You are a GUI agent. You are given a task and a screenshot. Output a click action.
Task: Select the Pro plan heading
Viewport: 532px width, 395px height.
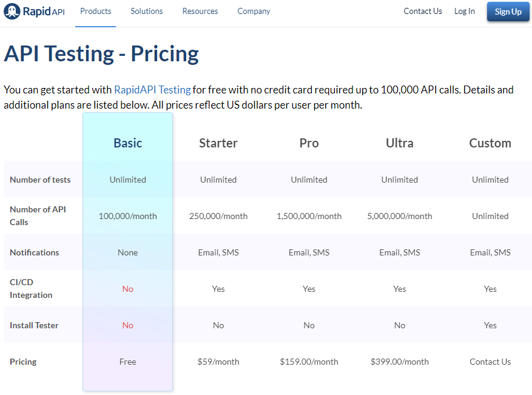click(309, 143)
